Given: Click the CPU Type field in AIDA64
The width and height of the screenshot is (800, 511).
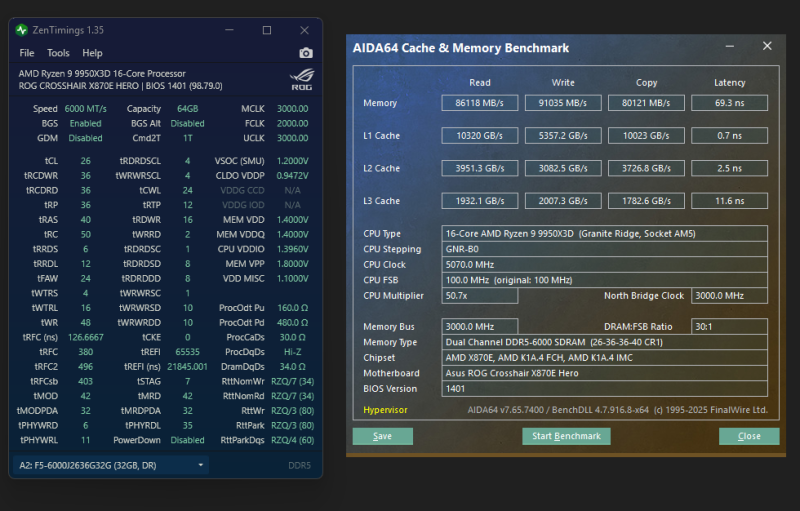Looking at the screenshot, I should pyautogui.click(x=605, y=234).
